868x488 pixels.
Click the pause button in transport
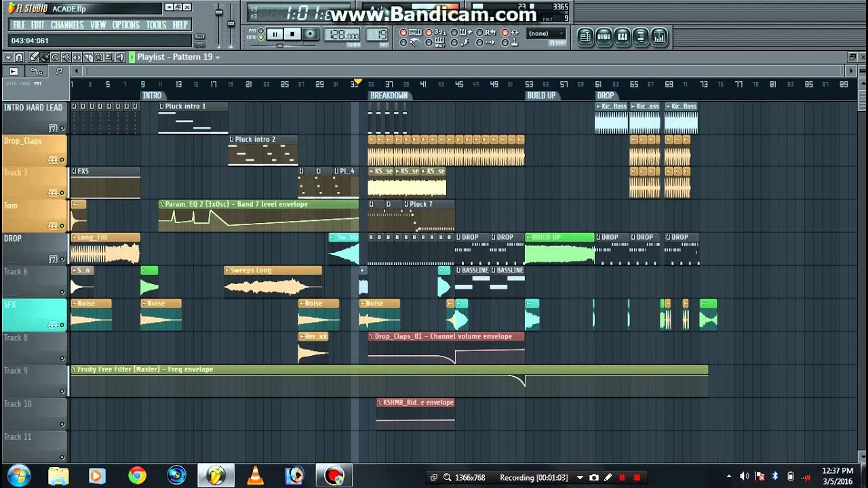pos(275,34)
